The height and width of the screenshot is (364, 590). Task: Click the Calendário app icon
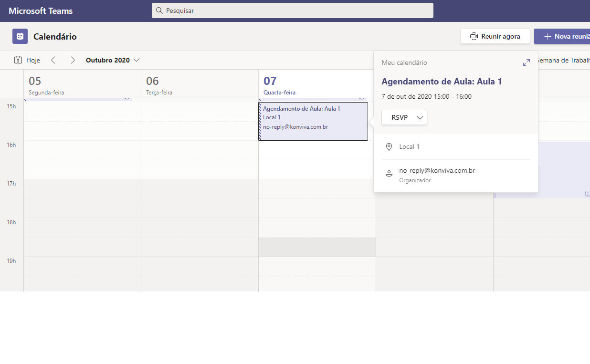[20, 36]
